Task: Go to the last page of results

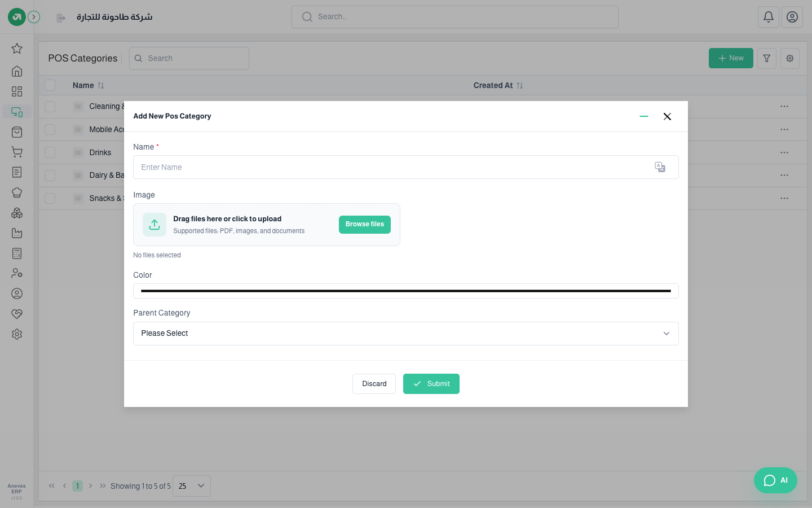Action: (103, 486)
